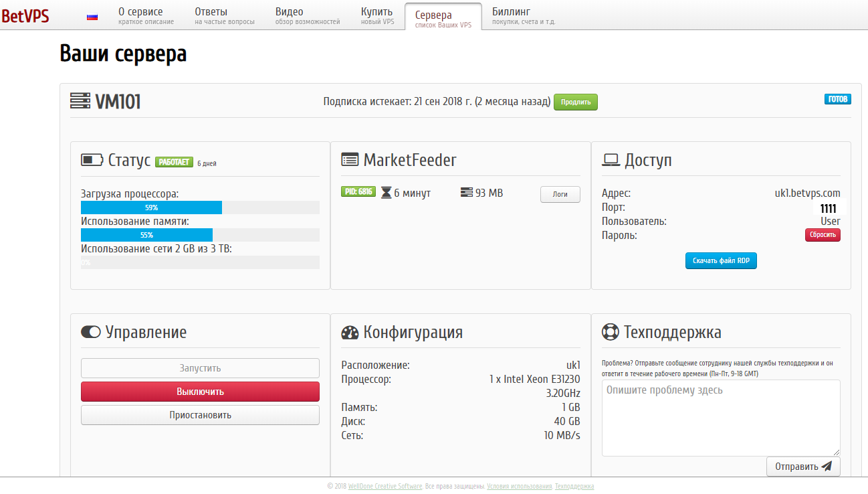Screen dimensions: 868x494
Task: Open the Техподдержка footer link
Action: [x=574, y=487]
